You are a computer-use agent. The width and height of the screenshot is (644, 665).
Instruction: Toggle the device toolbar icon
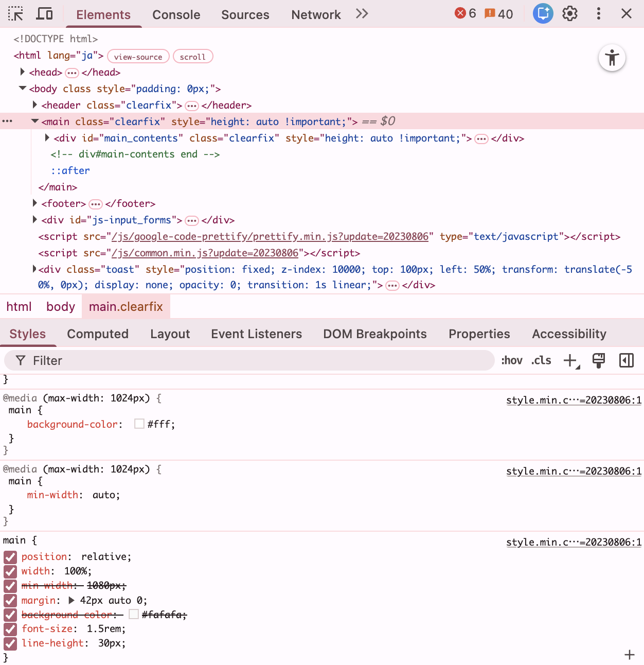pyautogui.click(x=44, y=14)
